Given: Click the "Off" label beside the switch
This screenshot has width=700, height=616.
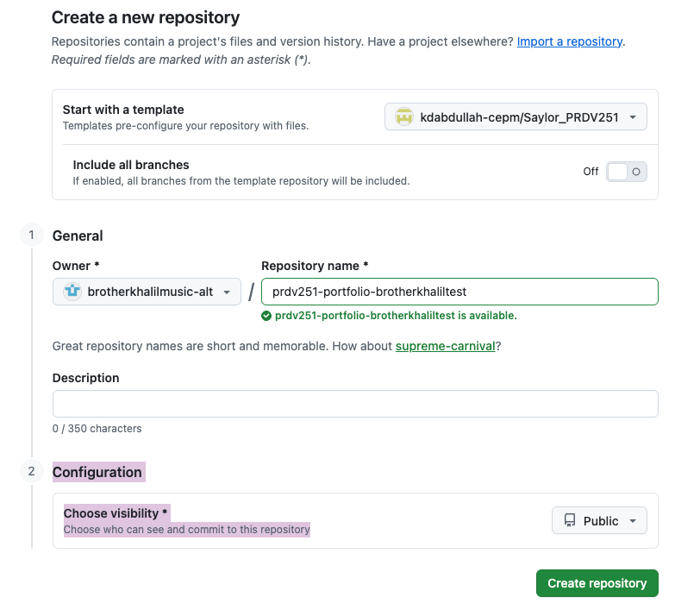Looking at the screenshot, I should pos(591,172).
